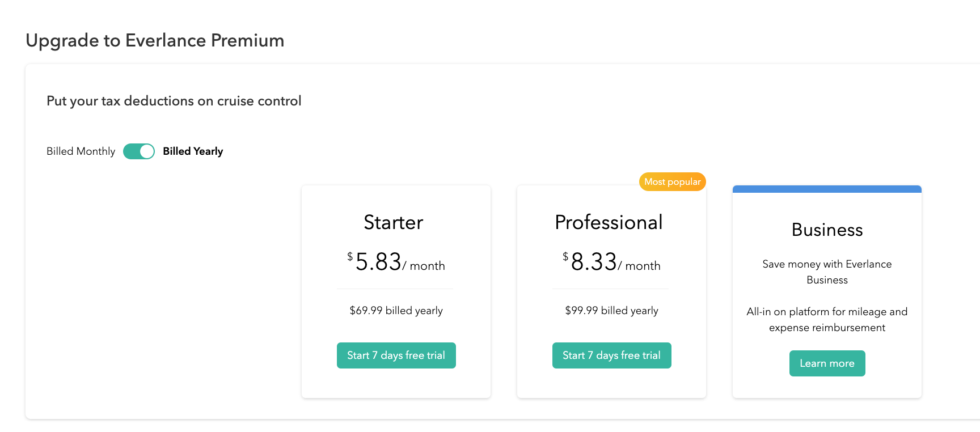This screenshot has width=980, height=432.
Task: Click Learn more on the Business card
Action: [x=827, y=363]
